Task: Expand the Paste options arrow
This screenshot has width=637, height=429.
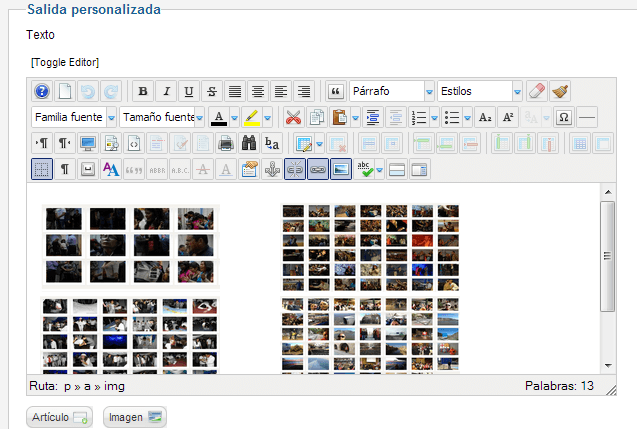Action: tap(355, 117)
